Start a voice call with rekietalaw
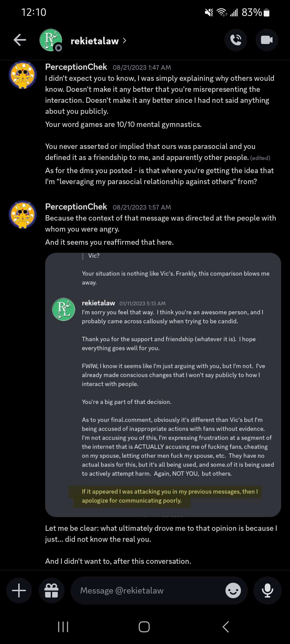 click(x=236, y=40)
